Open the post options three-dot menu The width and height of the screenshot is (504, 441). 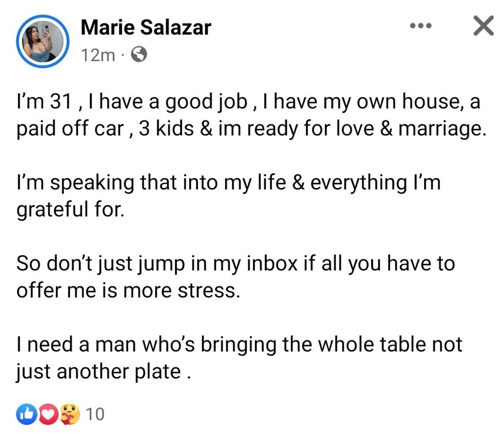(421, 26)
